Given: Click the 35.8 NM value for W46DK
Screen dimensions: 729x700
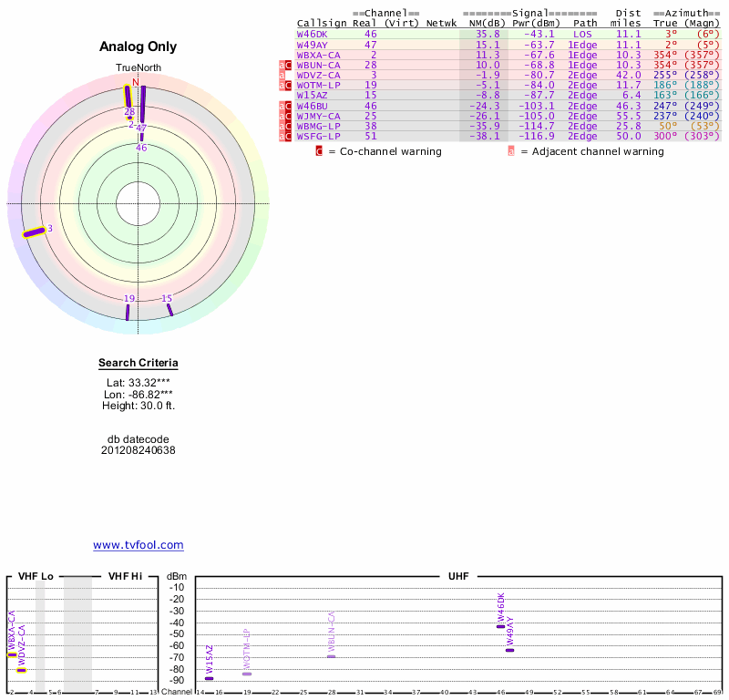Looking at the screenshot, I should (x=488, y=35).
